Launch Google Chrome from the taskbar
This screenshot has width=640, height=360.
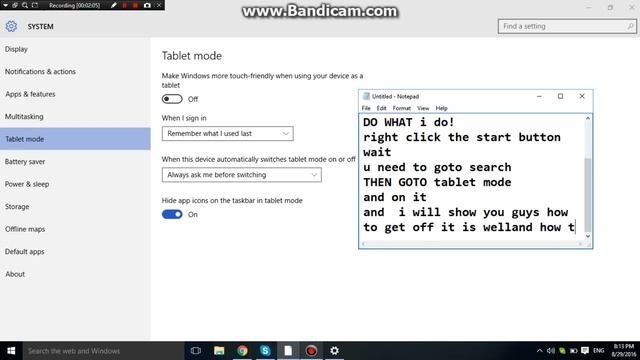click(242, 351)
